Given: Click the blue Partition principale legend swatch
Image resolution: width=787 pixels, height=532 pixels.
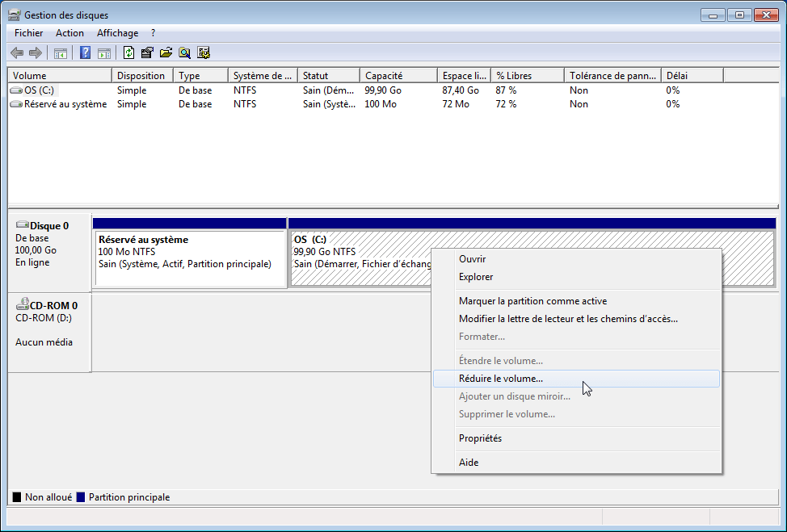Looking at the screenshot, I should tap(80, 497).
